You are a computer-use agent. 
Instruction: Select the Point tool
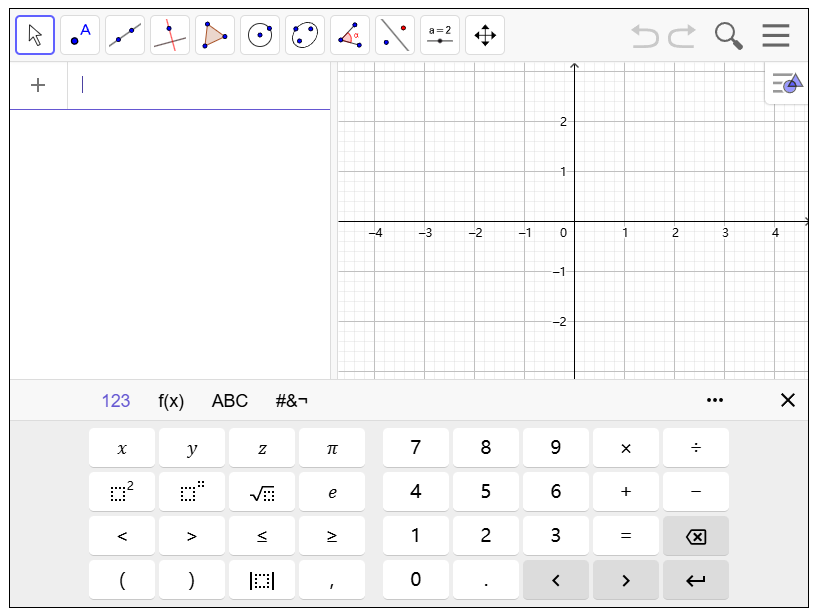(x=80, y=35)
